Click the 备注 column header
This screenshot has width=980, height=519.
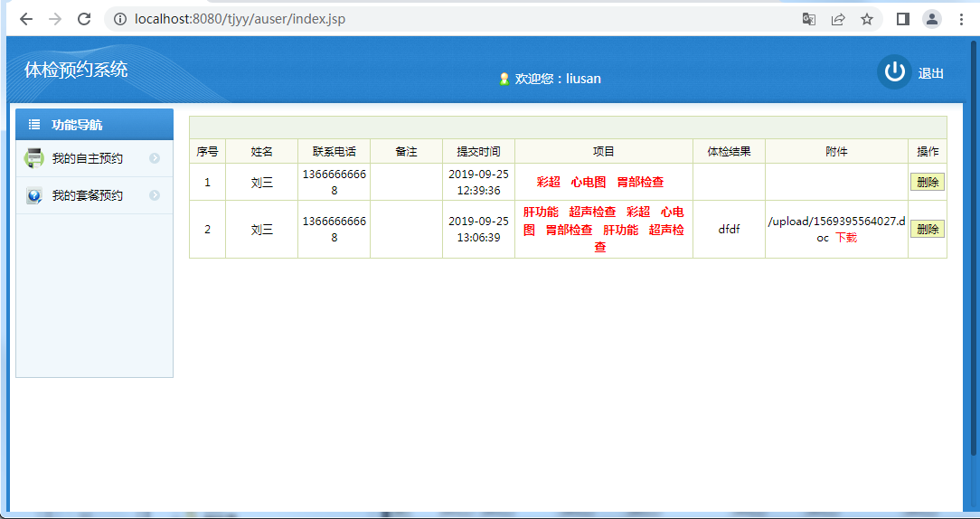[x=406, y=151]
